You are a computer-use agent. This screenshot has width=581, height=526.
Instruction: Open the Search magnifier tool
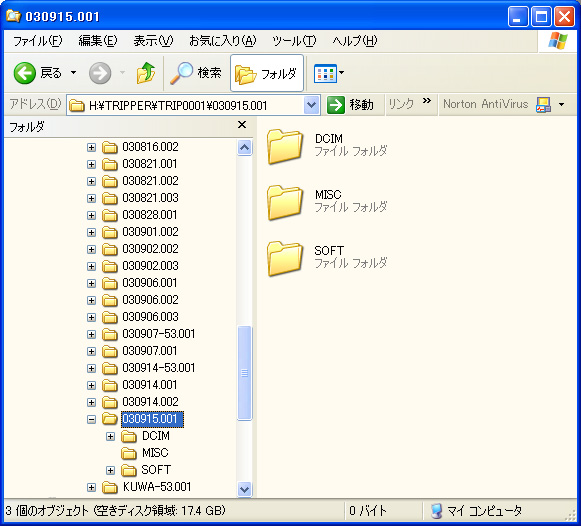point(181,73)
